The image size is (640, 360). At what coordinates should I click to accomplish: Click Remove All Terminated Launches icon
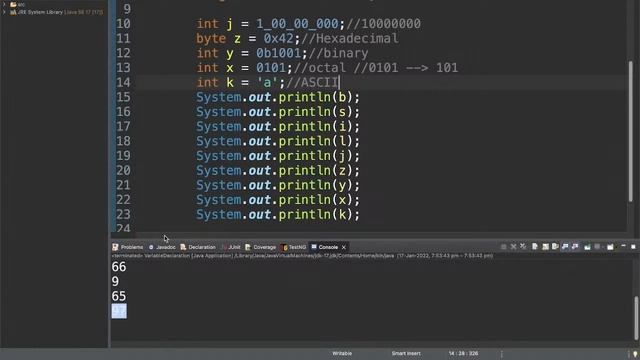[523, 247]
